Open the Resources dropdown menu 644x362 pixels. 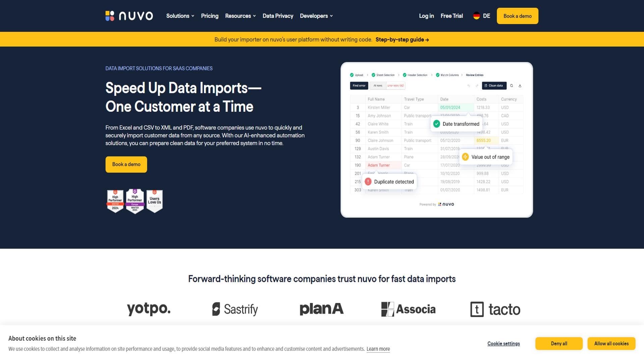tap(240, 16)
